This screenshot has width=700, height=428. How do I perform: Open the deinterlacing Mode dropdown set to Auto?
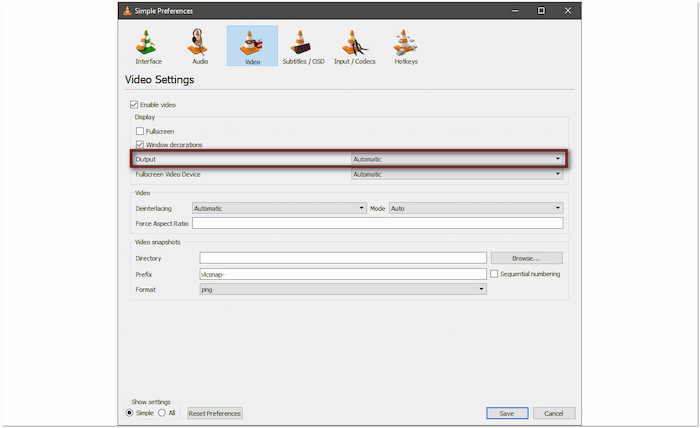pyautogui.click(x=476, y=208)
